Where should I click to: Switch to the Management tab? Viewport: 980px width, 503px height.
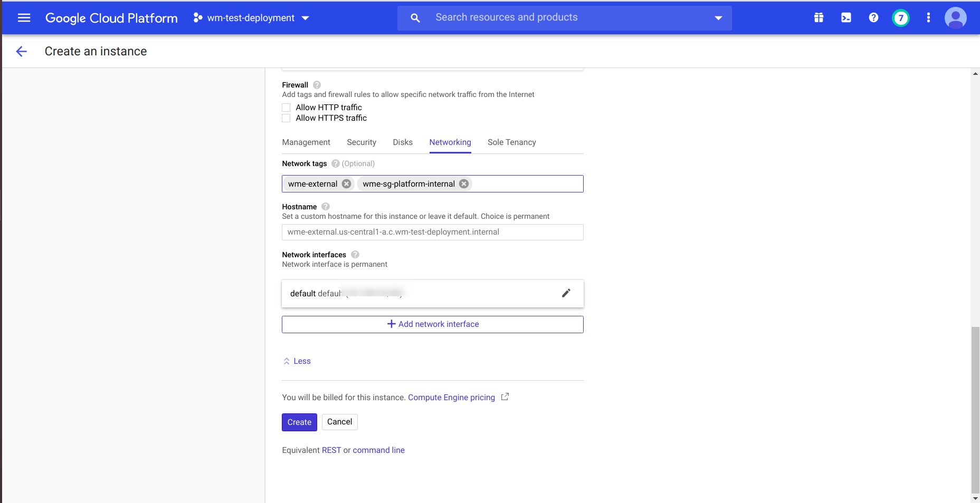click(306, 142)
